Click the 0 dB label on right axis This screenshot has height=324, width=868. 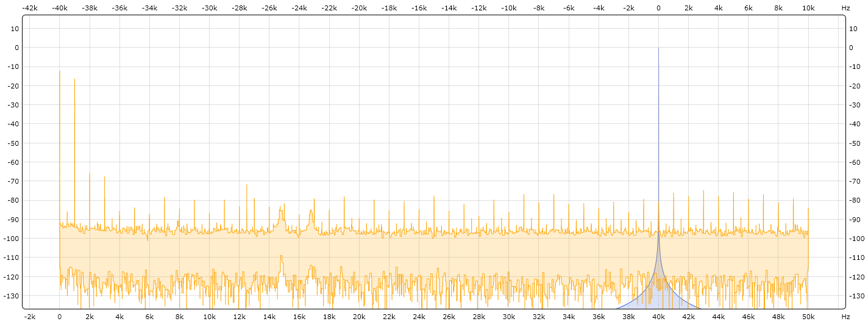(x=853, y=48)
